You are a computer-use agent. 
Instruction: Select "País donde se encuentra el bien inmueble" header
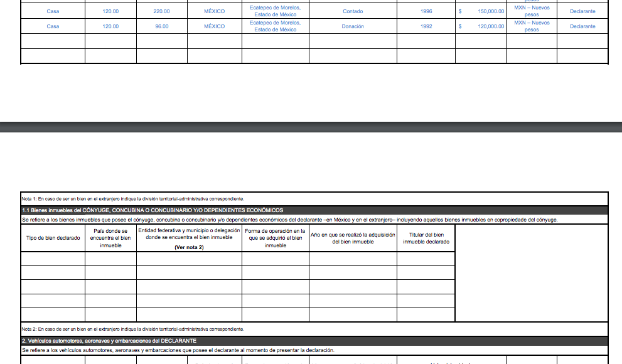(110, 238)
